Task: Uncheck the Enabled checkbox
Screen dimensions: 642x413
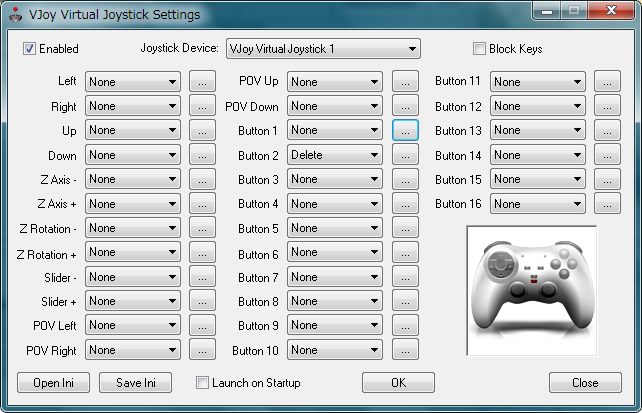Action: point(29,49)
